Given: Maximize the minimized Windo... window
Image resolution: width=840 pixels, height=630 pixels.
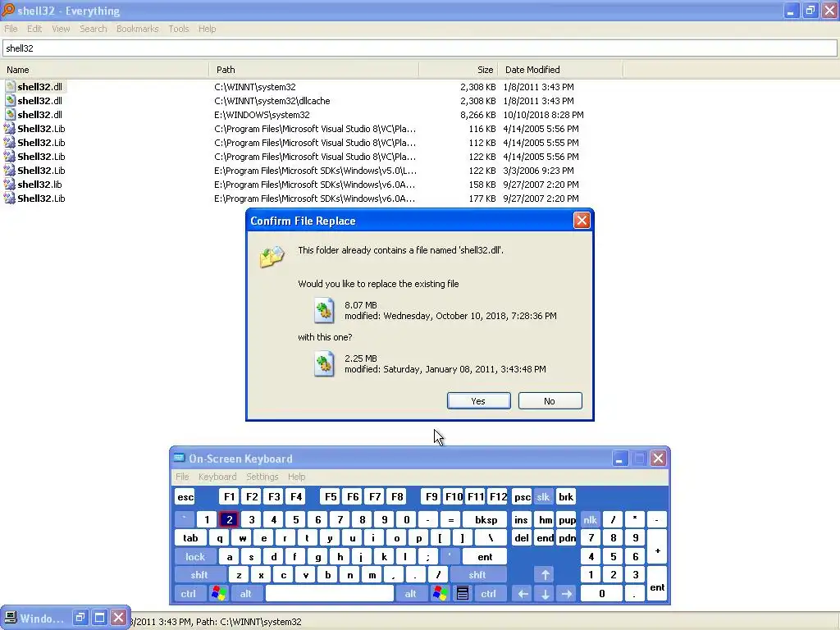Looking at the screenshot, I should 99,618.
